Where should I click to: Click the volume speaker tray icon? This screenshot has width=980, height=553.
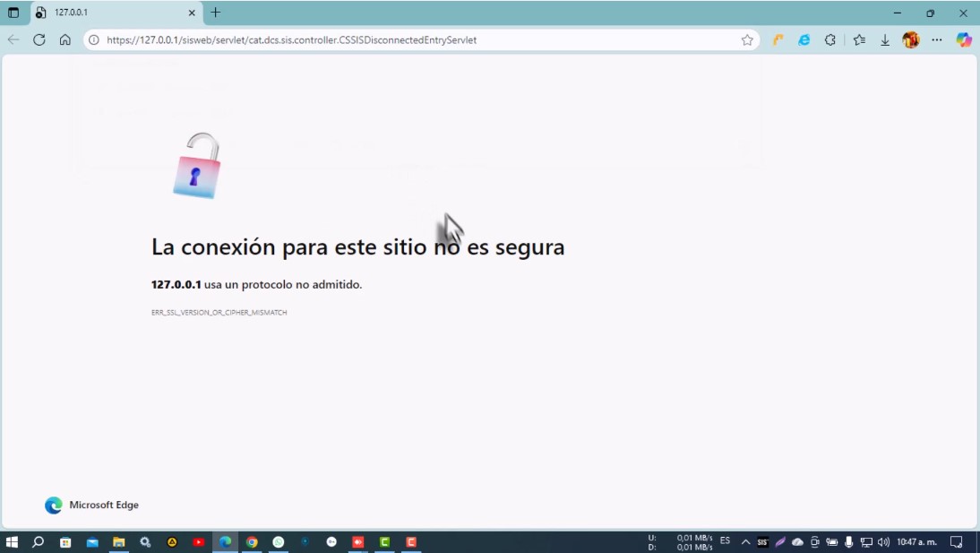[x=883, y=542]
